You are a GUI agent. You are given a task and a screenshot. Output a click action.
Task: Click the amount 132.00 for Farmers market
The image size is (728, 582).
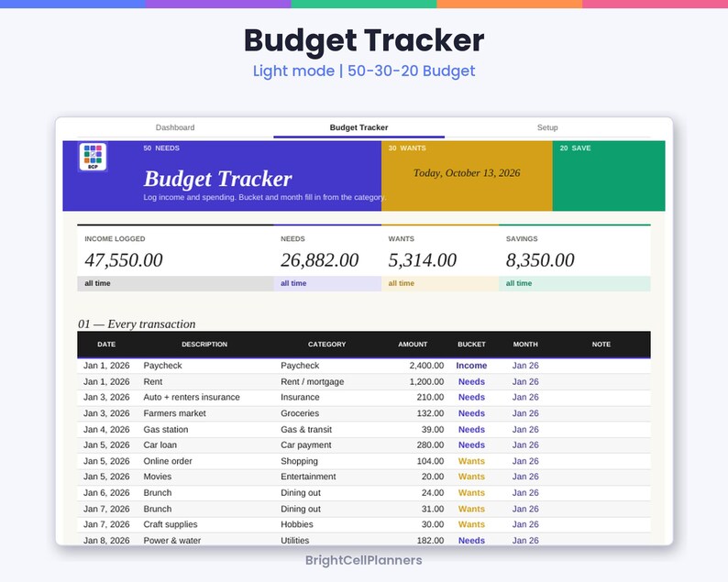(x=430, y=413)
